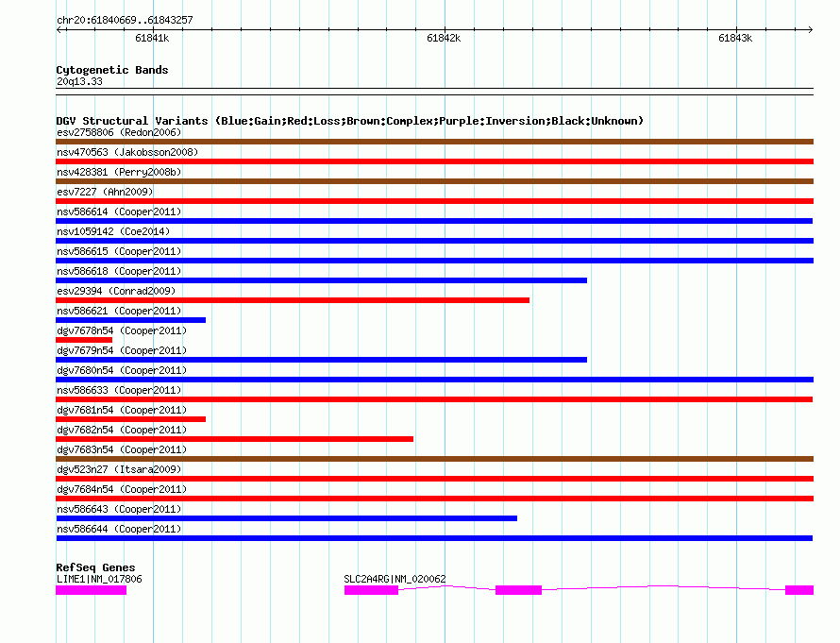Select the nsv586633 (Cooper2011) label

tap(119, 390)
